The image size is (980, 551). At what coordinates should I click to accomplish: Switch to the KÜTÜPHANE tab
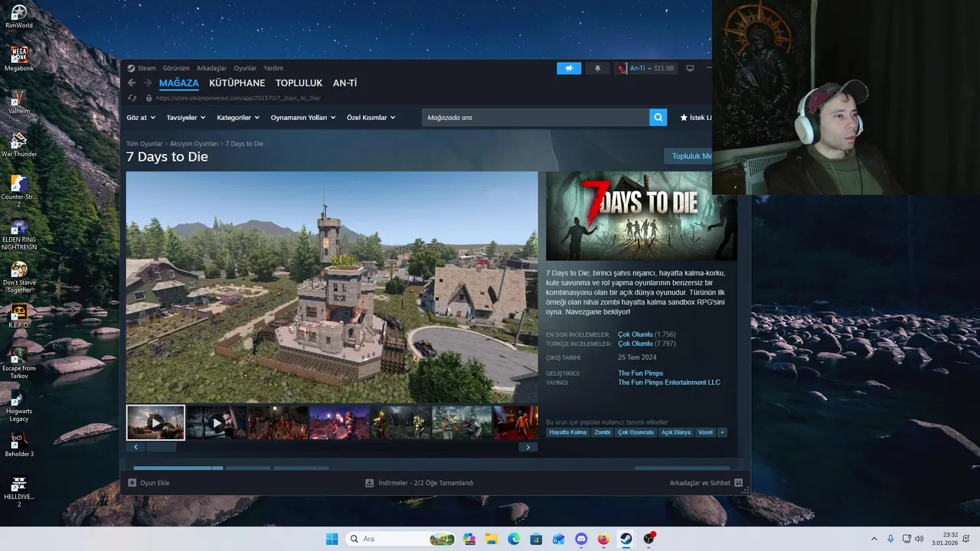pyautogui.click(x=237, y=83)
